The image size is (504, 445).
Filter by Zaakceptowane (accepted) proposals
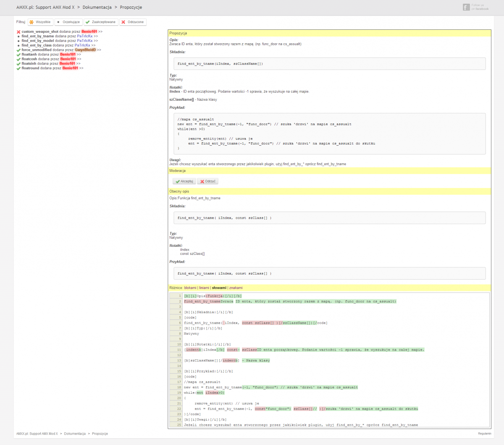100,22
